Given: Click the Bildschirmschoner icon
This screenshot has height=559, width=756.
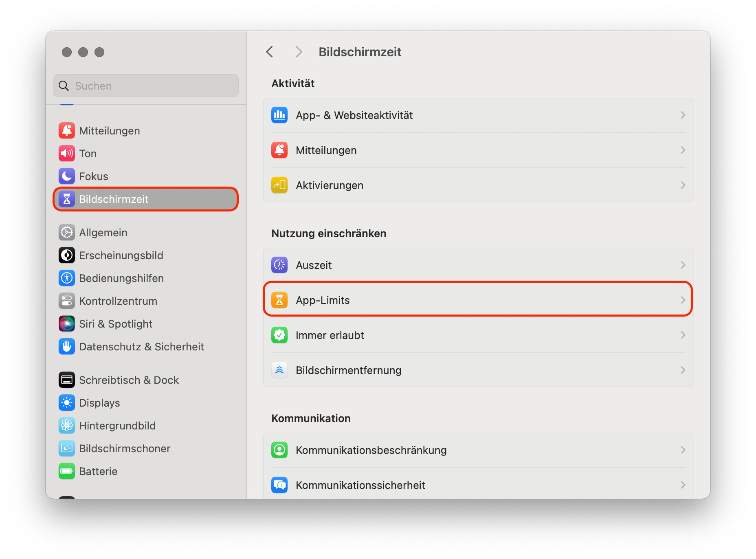Looking at the screenshot, I should tap(67, 449).
